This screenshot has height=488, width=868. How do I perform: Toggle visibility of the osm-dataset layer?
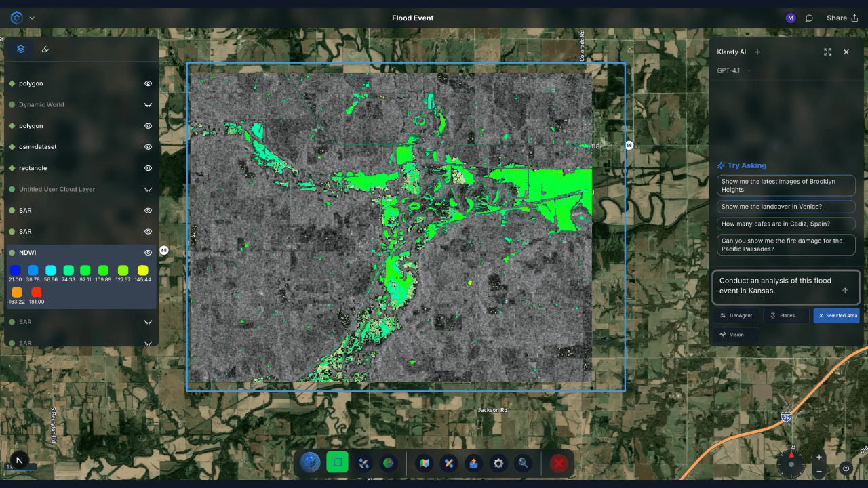coord(148,147)
